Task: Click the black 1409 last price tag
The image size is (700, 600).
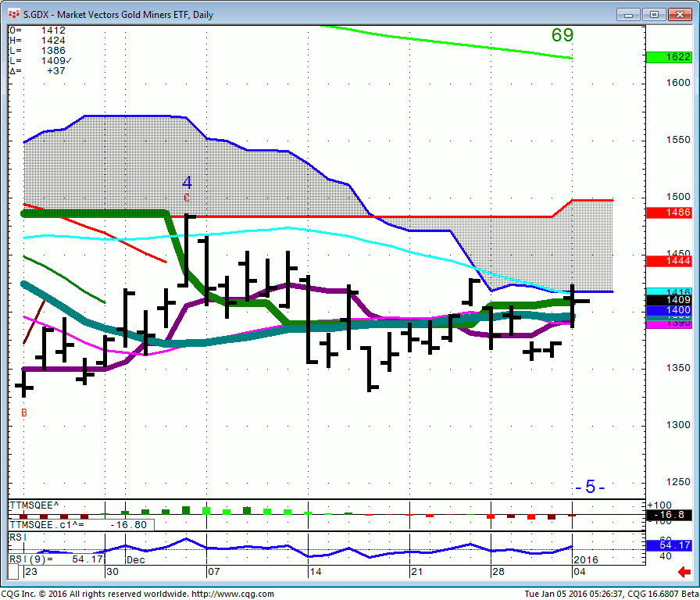Action: (669, 300)
